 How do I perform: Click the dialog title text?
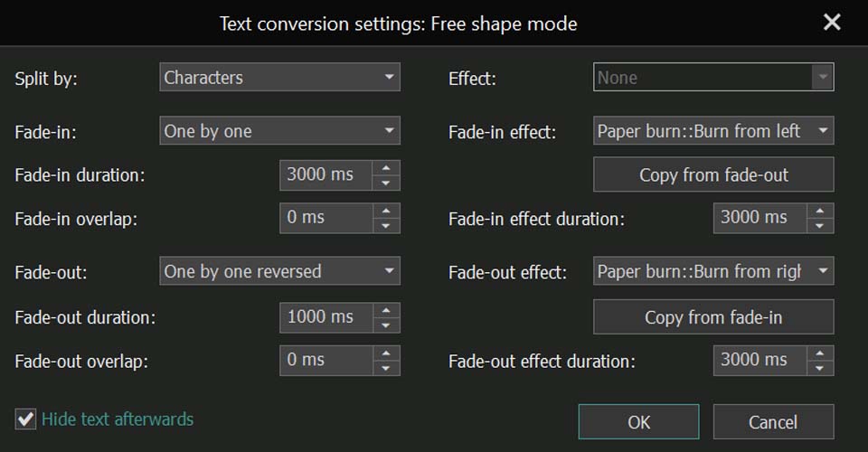coord(399,24)
